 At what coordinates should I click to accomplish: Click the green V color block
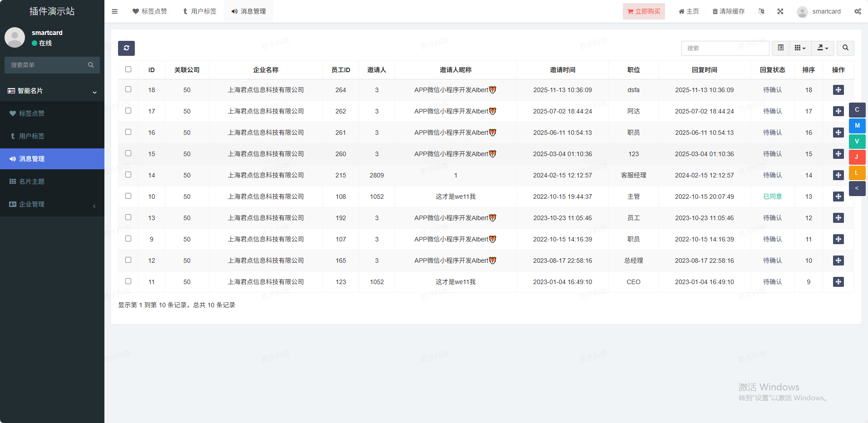[857, 141]
